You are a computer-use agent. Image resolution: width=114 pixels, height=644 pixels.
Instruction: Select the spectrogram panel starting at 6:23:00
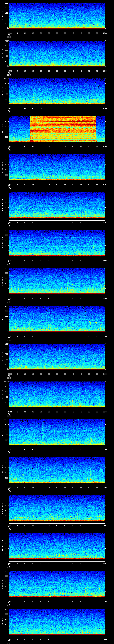tap(57, 357)
